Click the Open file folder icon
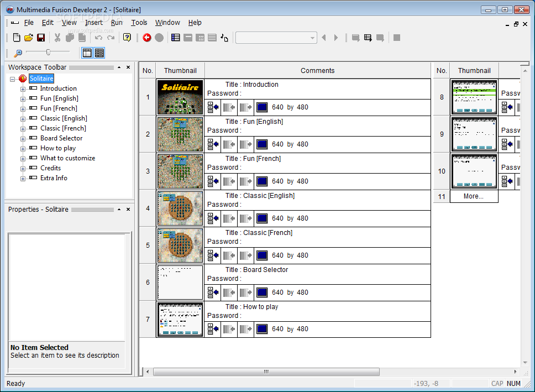 tap(29, 38)
